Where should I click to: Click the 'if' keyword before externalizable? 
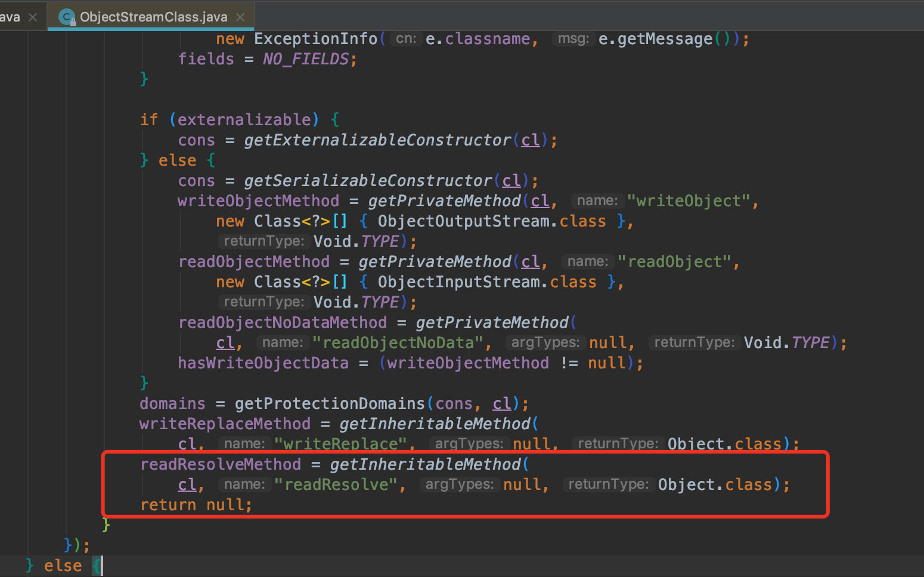click(149, 120)
